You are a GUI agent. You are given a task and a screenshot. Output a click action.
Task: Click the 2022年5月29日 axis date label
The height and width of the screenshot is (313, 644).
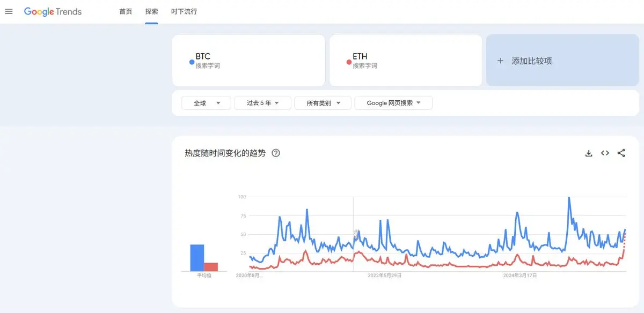click(x=384, y=275)
